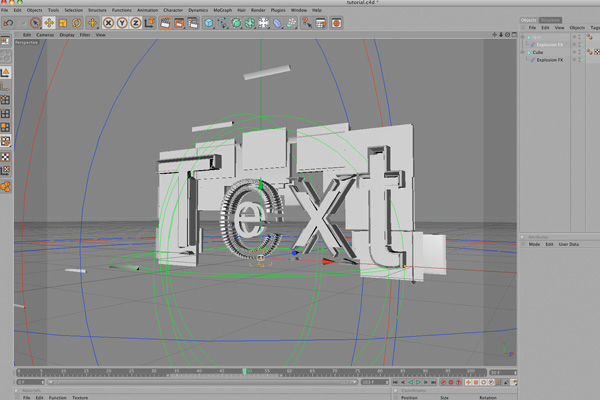The image size is (600, 400).
Task: Switch to Structure tab in Object Manager
Action: click(x=550, y=20)
